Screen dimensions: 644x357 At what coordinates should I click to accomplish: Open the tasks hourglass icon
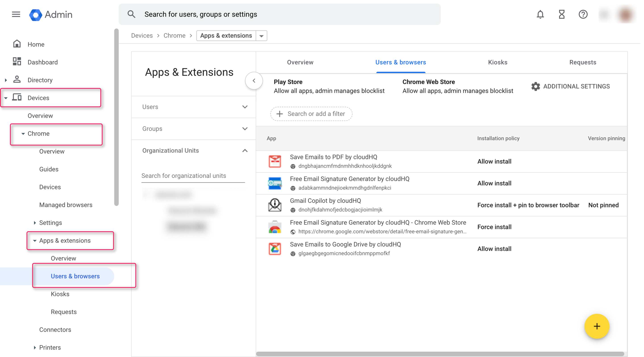(x=561, y=14)
